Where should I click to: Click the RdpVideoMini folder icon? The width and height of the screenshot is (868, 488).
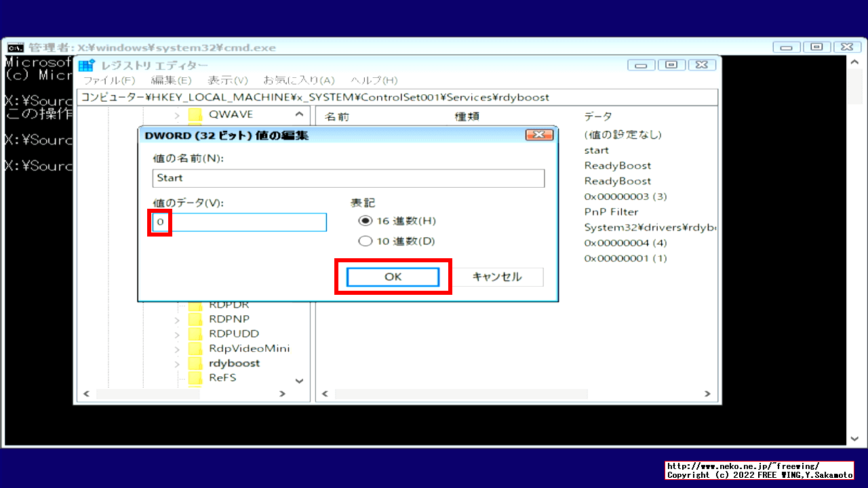click(196, 348)
